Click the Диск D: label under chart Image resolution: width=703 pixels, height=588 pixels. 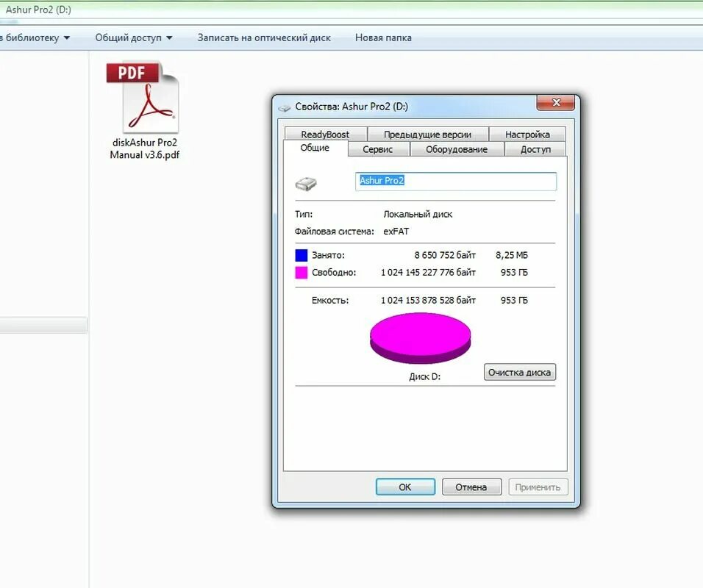coord(424,377)
